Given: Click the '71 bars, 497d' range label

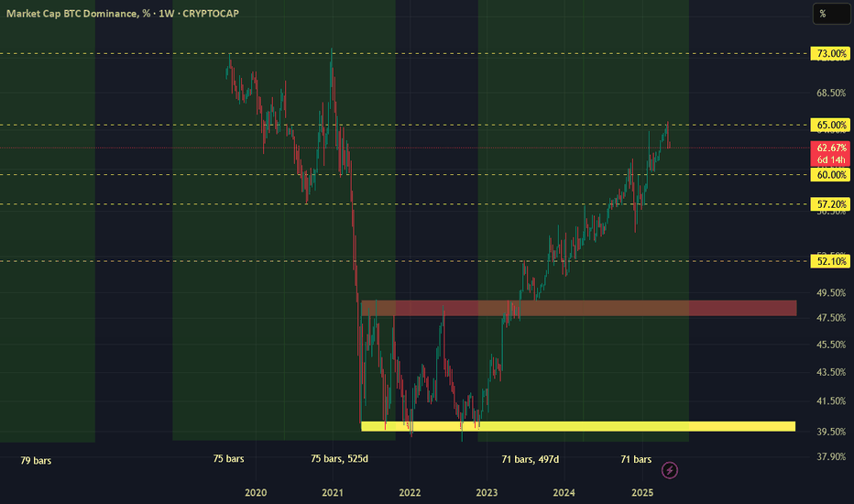Looking at the screenshot, I should coord(530,459).
